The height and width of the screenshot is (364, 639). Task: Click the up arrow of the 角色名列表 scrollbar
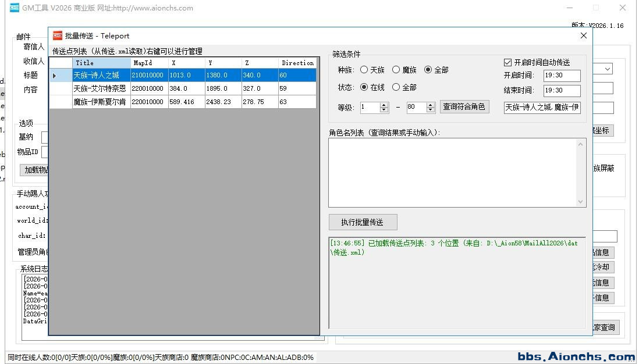580,144
